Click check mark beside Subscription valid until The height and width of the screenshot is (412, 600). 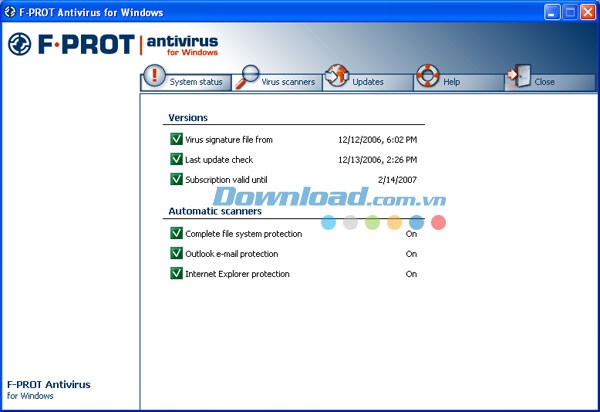click(176, 179)
